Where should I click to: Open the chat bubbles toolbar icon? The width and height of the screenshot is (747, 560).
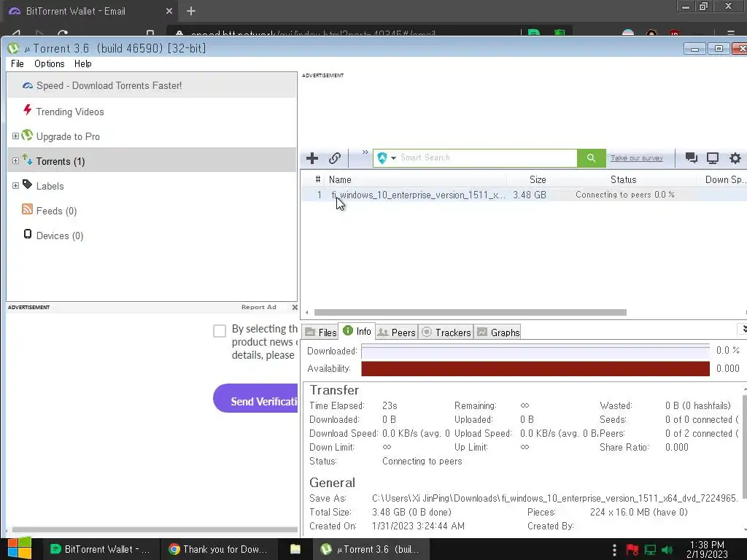pyautogui.click(x=692, y=158)
